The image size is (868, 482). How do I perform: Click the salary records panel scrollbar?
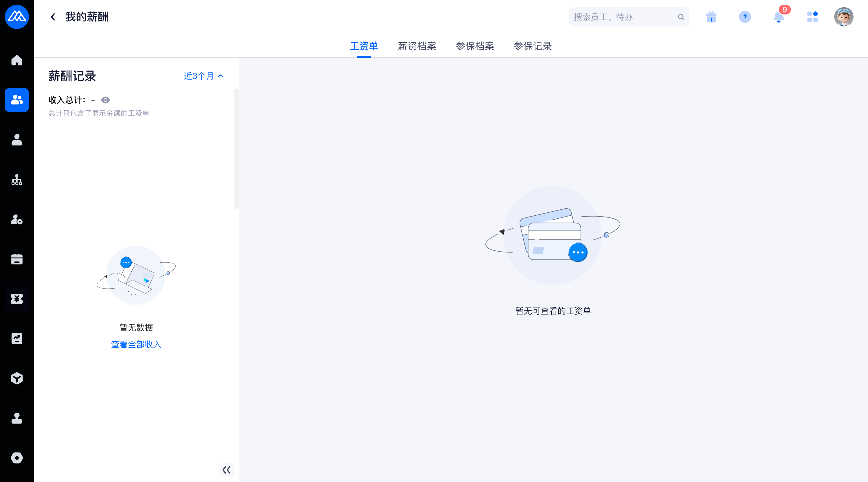236,149
